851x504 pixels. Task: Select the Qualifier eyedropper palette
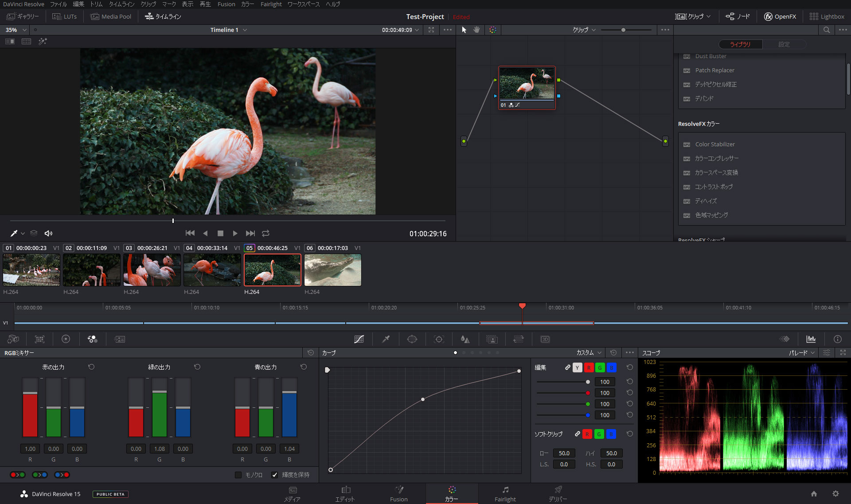(386, 339)
